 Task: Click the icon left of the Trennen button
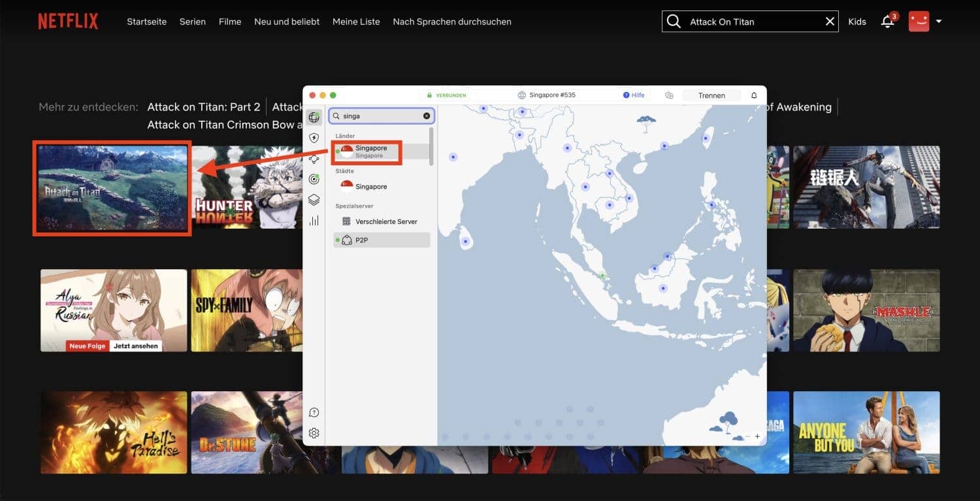coord(669,95)
